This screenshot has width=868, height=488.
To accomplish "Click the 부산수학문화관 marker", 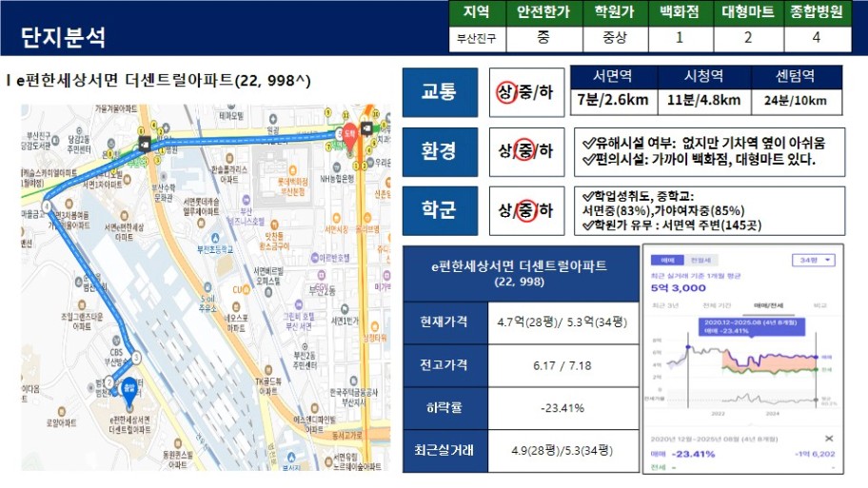I will pyautogui.click(x=164, y=177).
